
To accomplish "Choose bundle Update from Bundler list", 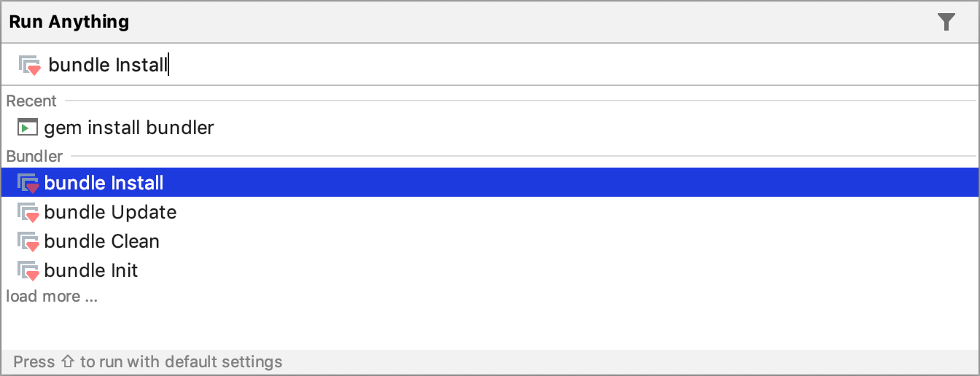I will click(x=110, y=212).
